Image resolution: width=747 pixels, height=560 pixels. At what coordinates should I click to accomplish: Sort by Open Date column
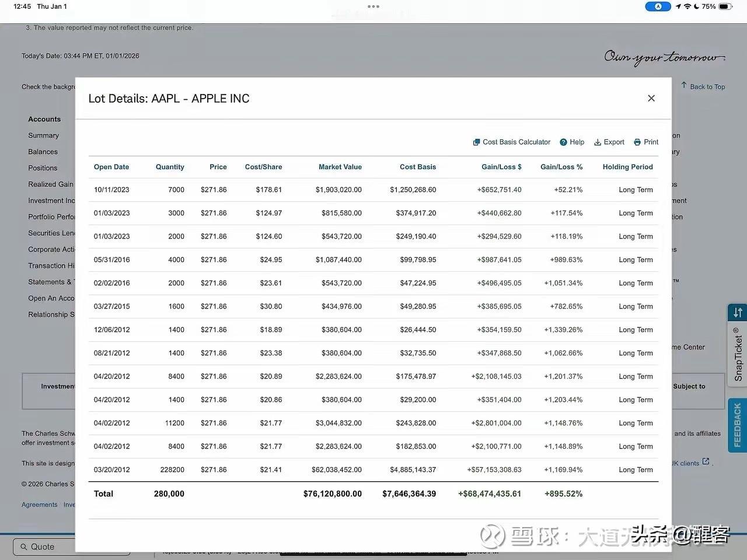pyautogui.click(x=111, y=167)
